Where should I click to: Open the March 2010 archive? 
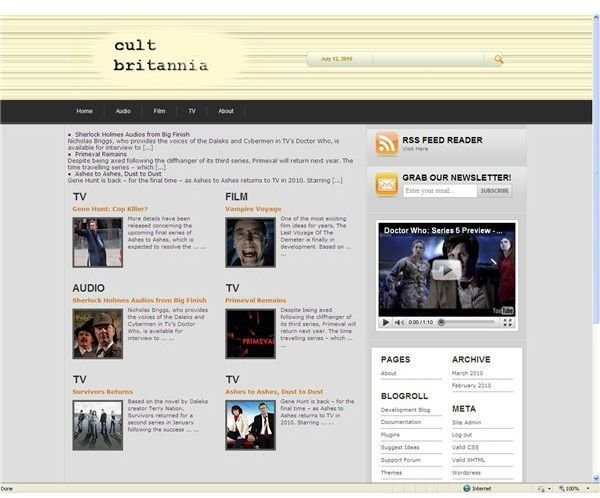467,373
